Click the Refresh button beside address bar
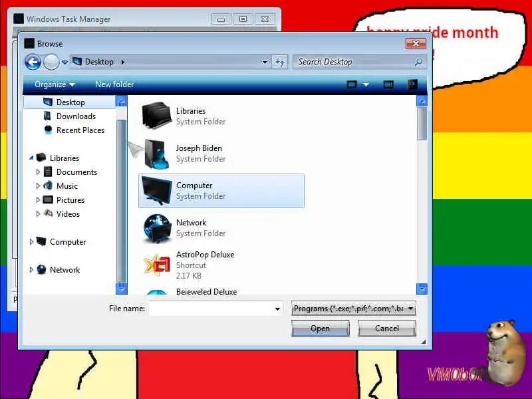 (x=279, y=62)
